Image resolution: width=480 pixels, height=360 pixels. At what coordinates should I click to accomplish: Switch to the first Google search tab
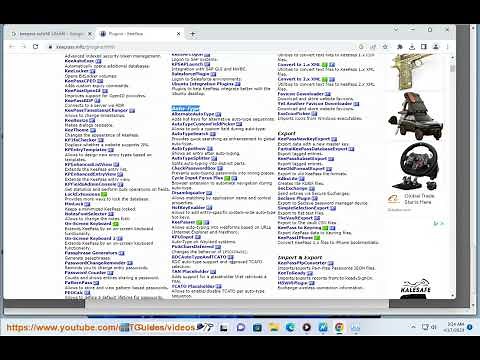[x=50, y=34]
